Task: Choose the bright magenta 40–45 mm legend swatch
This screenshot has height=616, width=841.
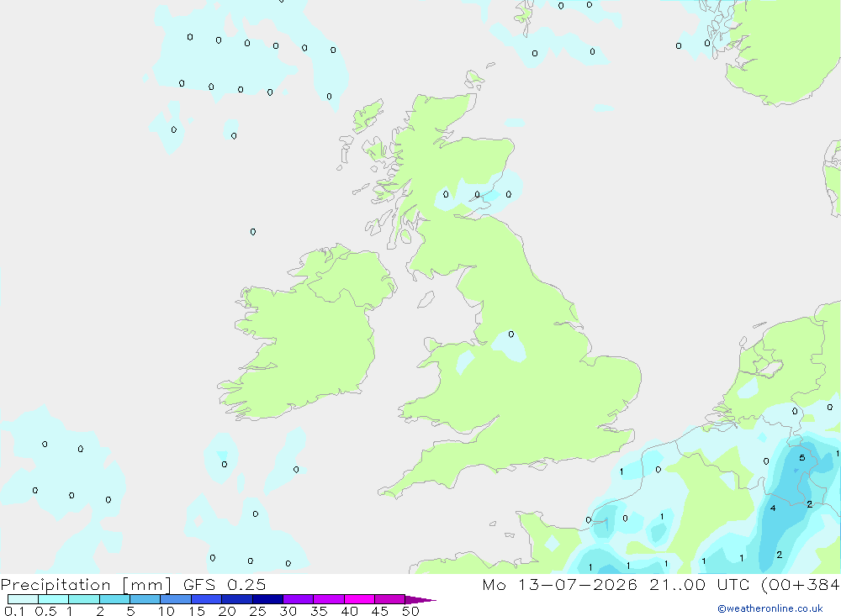Action: pyautogui.click(x=359, y=599)
